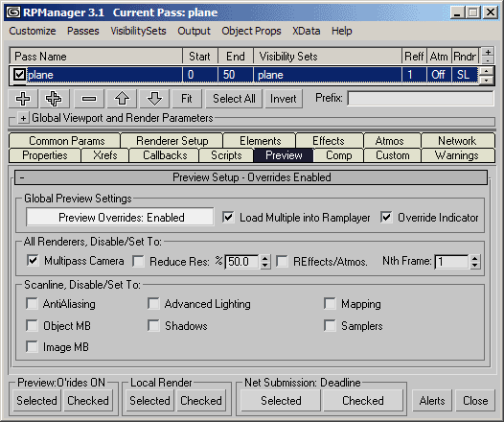Switch to Elements tab
The image size is (504, 422).
click(x=260, y=141)
